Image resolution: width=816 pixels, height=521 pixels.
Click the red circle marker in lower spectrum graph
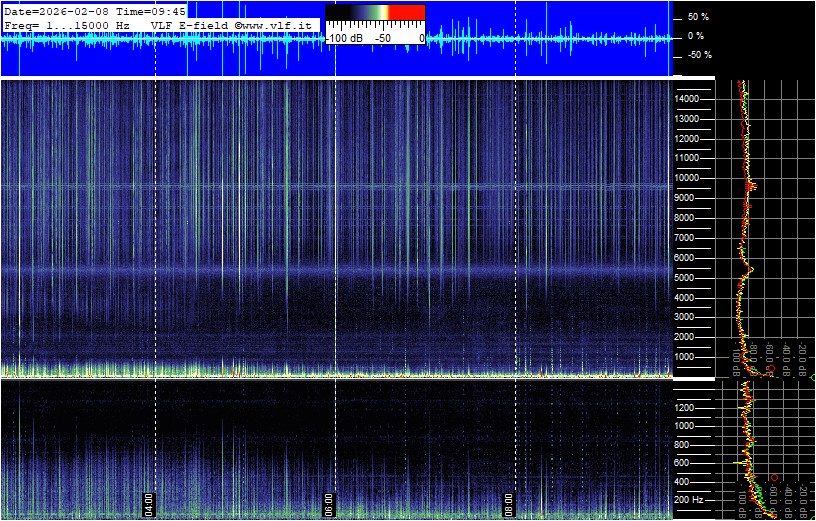click(774, 478)
